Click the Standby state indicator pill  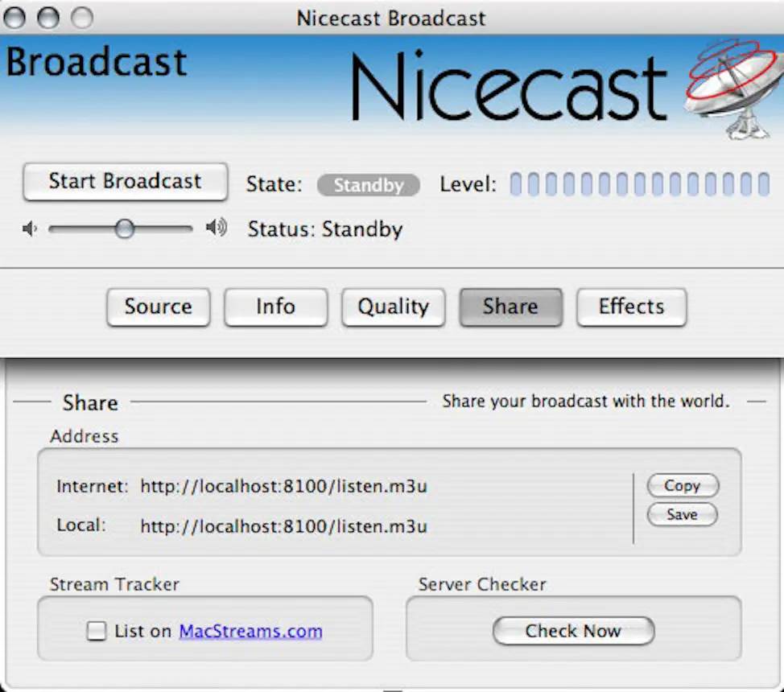[369, 185]
